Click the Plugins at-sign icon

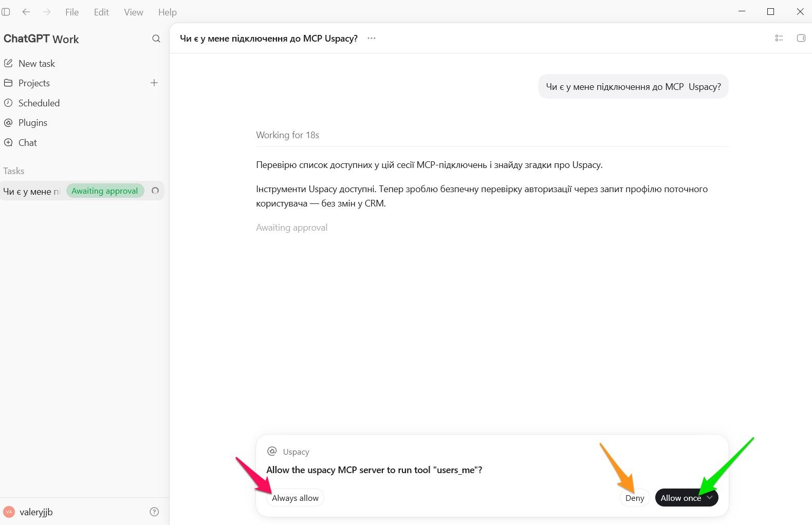click(8, 123)
